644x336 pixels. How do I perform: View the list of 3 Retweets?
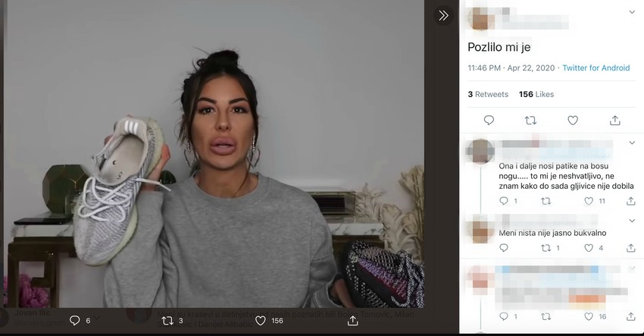488,94
